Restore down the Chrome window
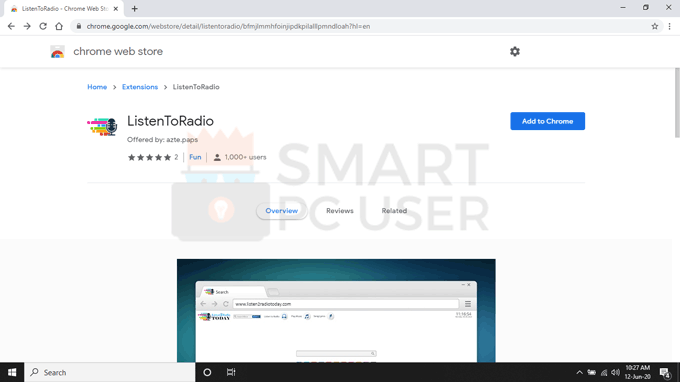Image resolution: width=680 pixels, height=382 pixels. [646, 8]
